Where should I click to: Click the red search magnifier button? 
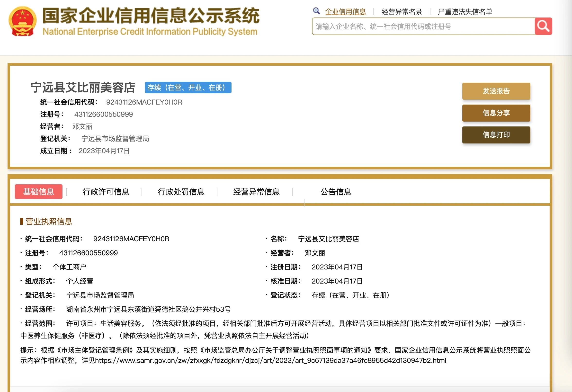[x=543, y=26]
